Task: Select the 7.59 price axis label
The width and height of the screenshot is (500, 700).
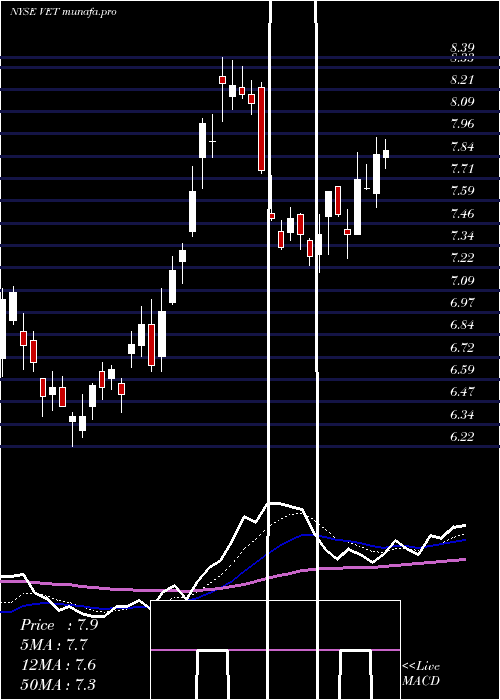Action: [462, 191]
